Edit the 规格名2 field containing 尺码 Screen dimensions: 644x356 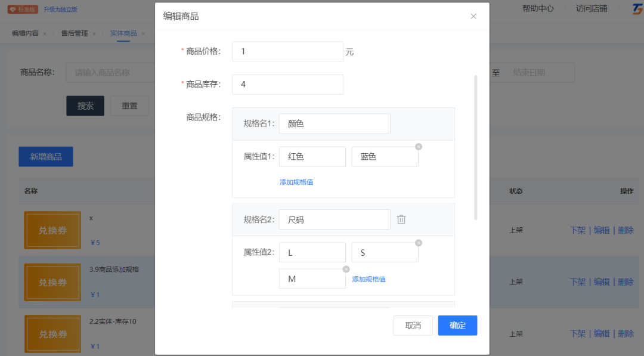(x=335, y=219)
